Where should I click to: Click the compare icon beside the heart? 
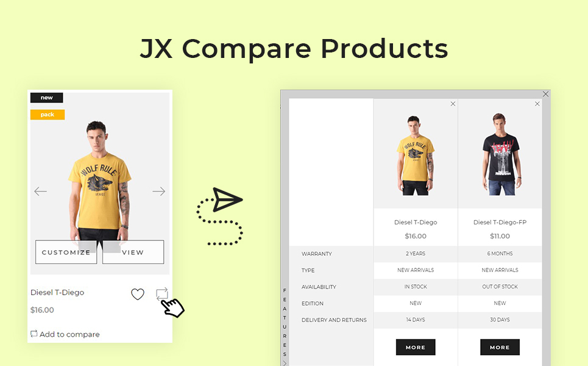click(162, 294)
